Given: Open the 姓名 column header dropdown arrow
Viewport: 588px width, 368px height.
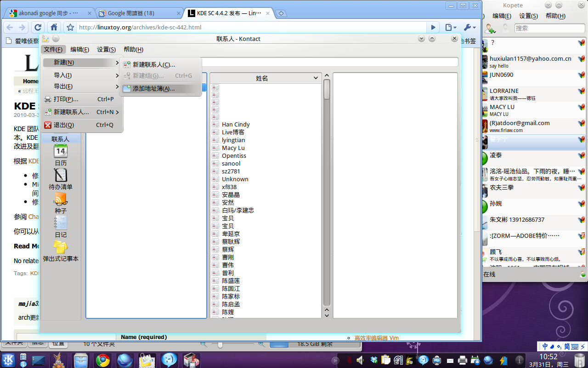Looking at the screenshot, I should pos(315,78).
